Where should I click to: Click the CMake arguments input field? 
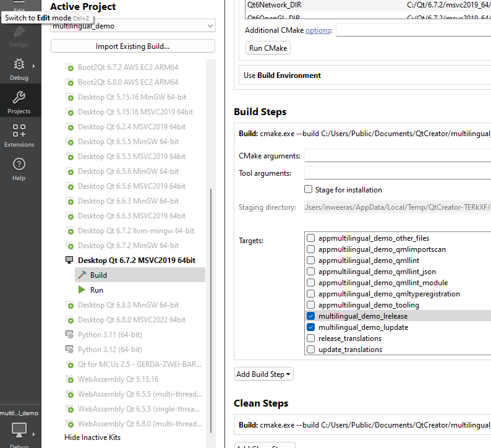click(x=397, y=156)
